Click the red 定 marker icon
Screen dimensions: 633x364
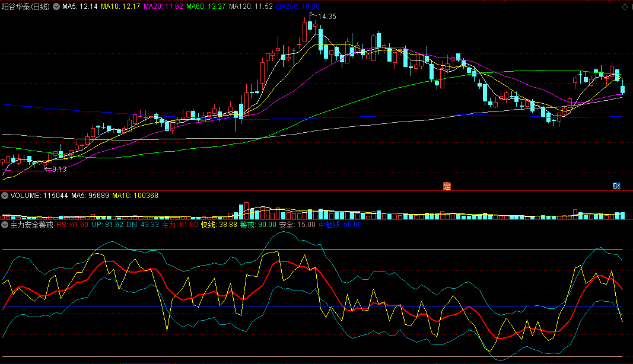pyautogui.click(x=447, y=186)
